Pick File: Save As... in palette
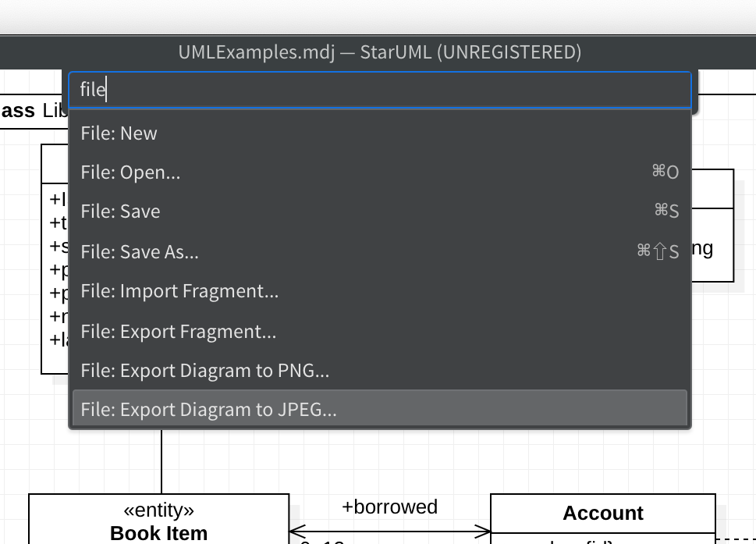The image size is (756, 544). [x=379, y=252]
